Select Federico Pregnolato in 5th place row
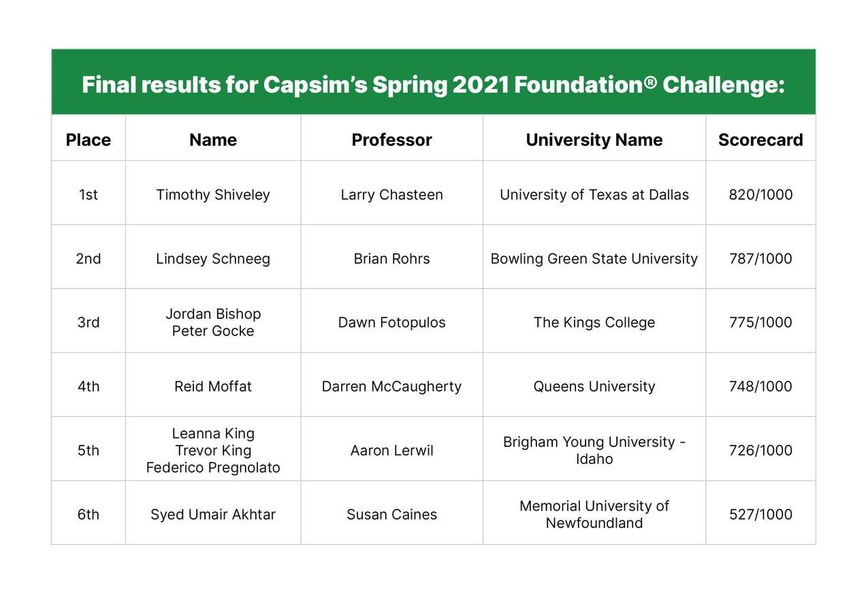This screenshot has width=868, height=596. click(213, 468)
